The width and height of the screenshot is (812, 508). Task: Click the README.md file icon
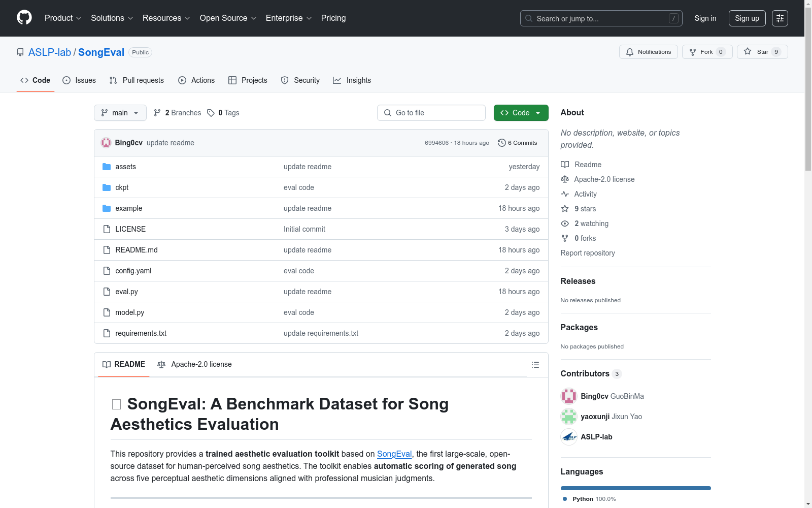(x=107, y=250)
